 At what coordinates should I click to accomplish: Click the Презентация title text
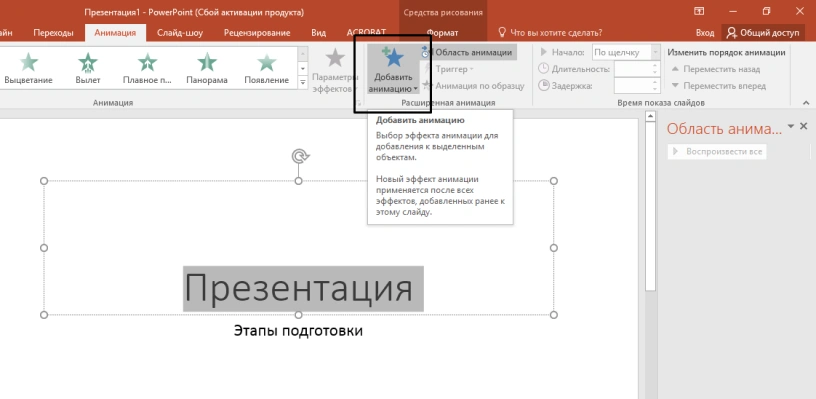299,288
